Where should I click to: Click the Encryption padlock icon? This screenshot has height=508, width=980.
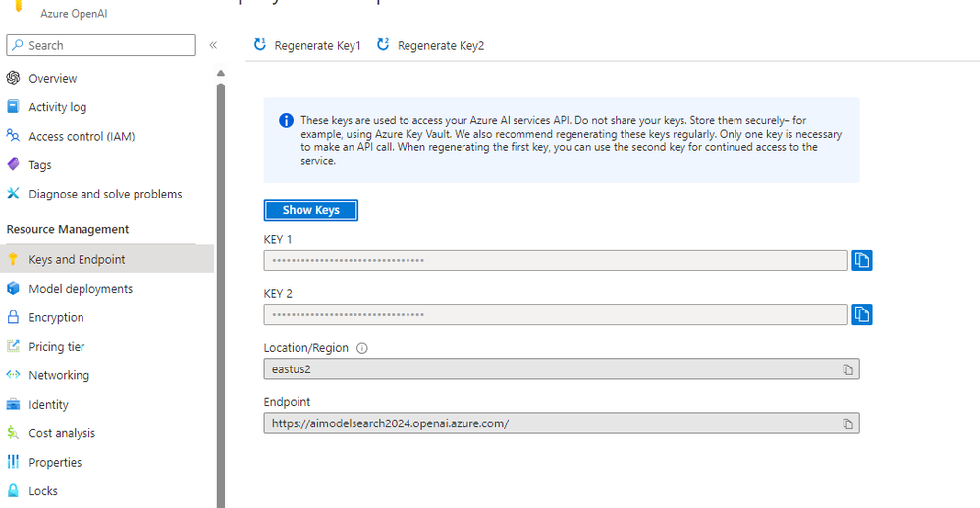click(13, 316)
